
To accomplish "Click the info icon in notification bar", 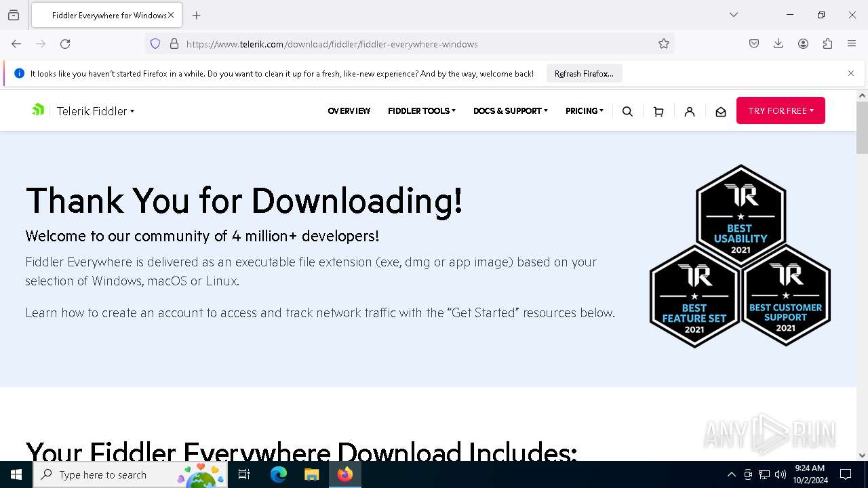I will point(19,73).
